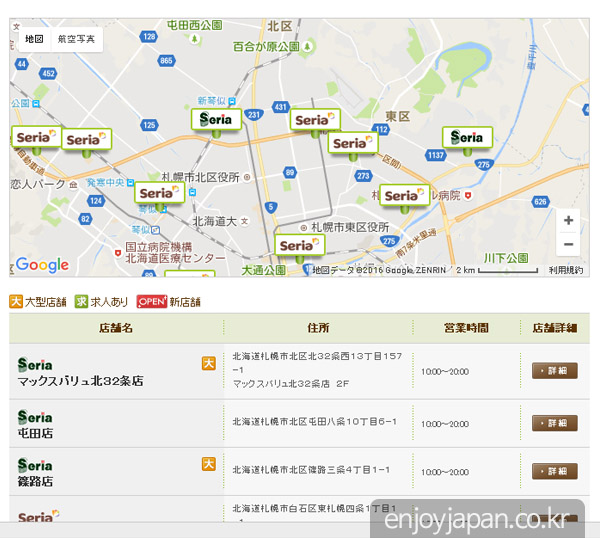Select Seria marker left of route 125 sign
Screen dimensions: 600x538
pyautogui.click(x=86, y=139)
